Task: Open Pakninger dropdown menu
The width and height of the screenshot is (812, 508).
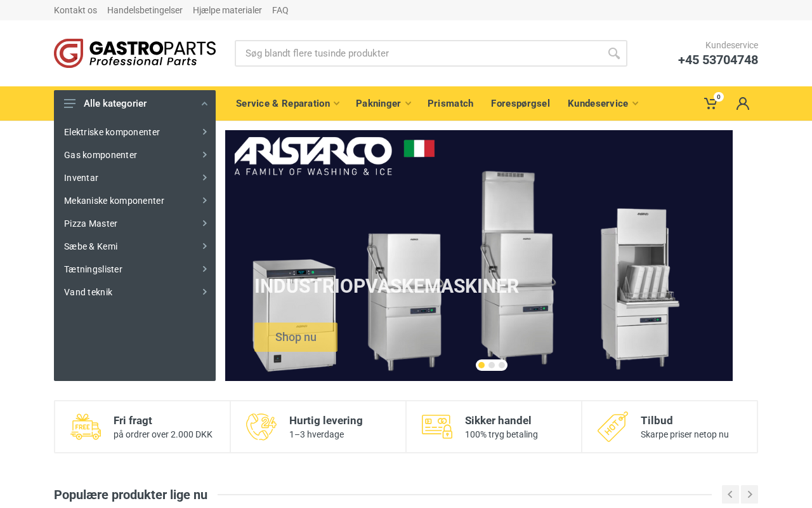Action: (x=384, y=104)
